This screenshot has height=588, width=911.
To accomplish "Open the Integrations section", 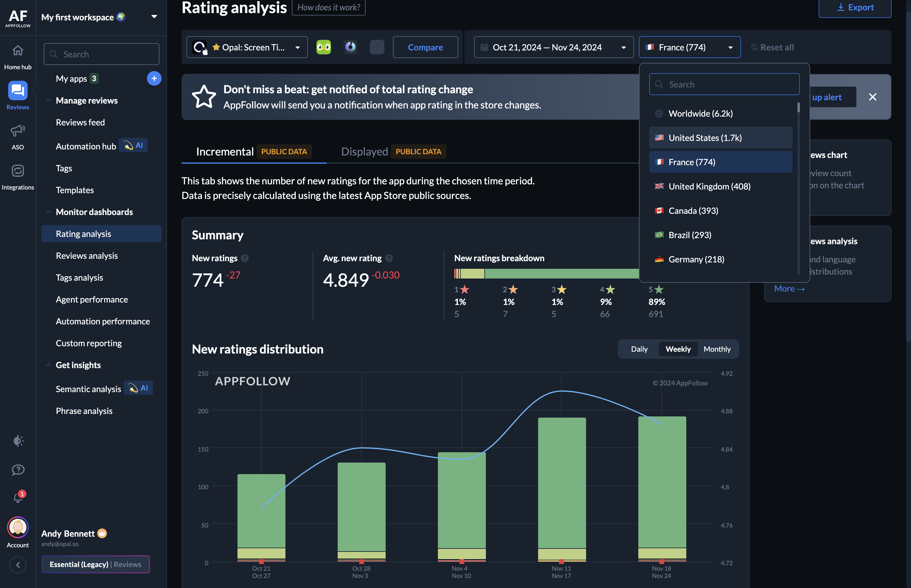I will (x=18, y=177).
